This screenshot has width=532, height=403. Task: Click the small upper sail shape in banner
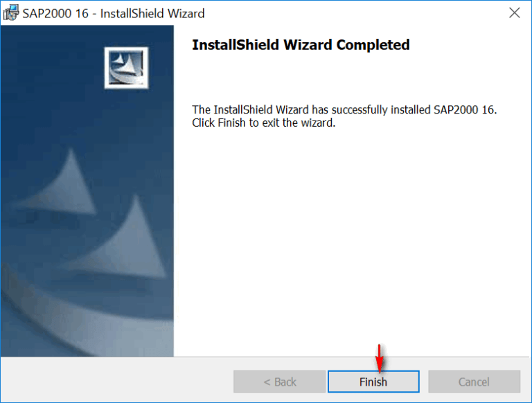pyautogui.click(x=63, y=185)
